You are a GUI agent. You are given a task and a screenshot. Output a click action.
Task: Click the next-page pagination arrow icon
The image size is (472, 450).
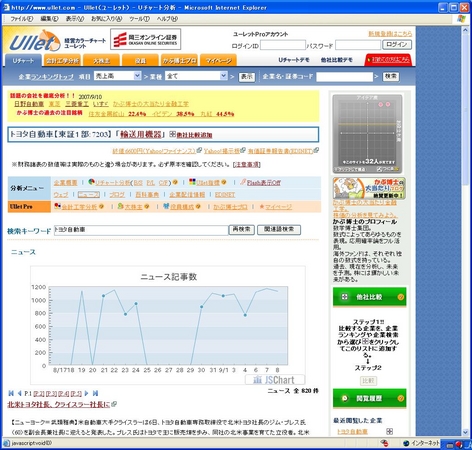point(87,393)
